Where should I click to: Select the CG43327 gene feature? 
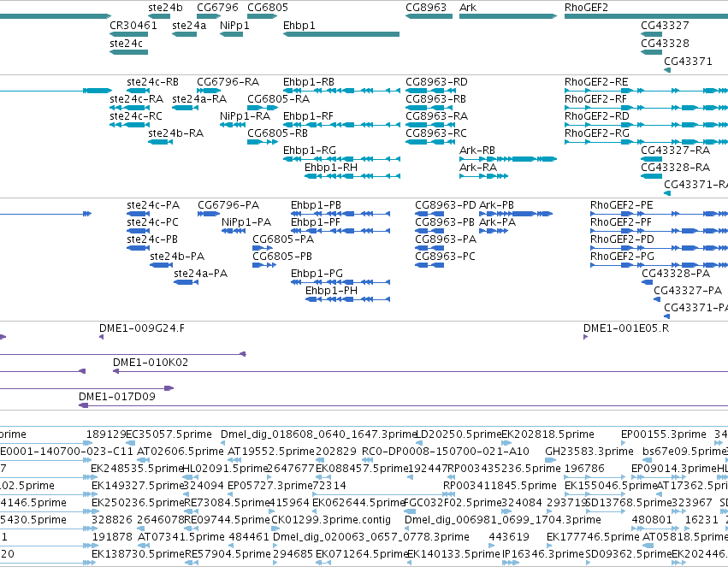click(651, 34)
